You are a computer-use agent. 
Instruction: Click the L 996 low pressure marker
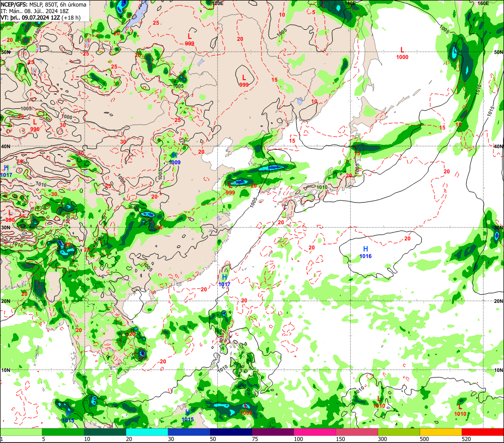tap(35, 125)
